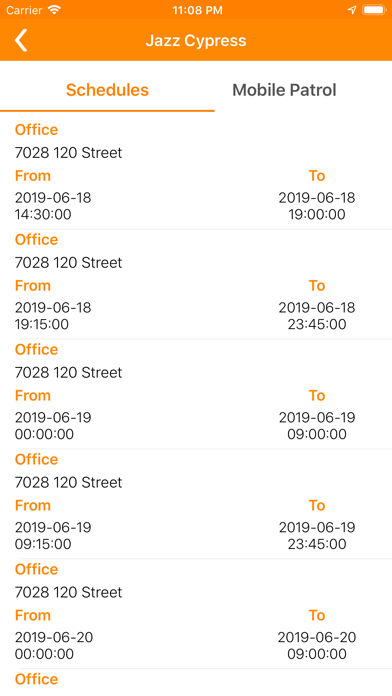The height and width of the screenshot is (696, 392).
Task: Tap the first Office label
Action: click(x=36, y=130)
